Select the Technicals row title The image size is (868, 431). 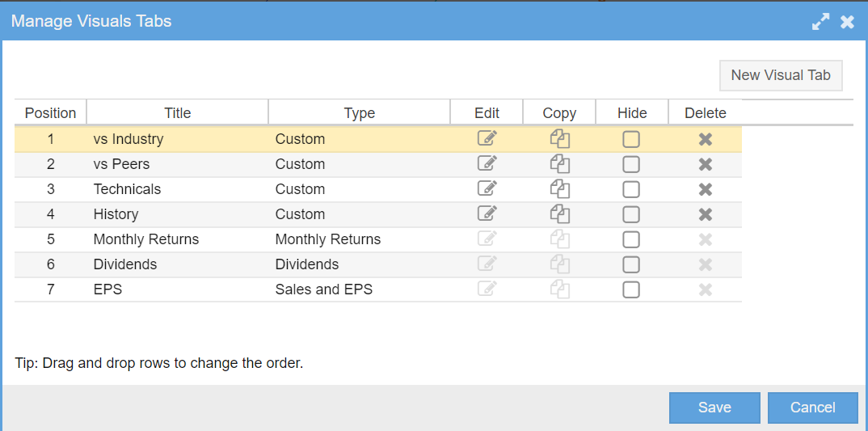pyautogui.click(x=128, y=189)
